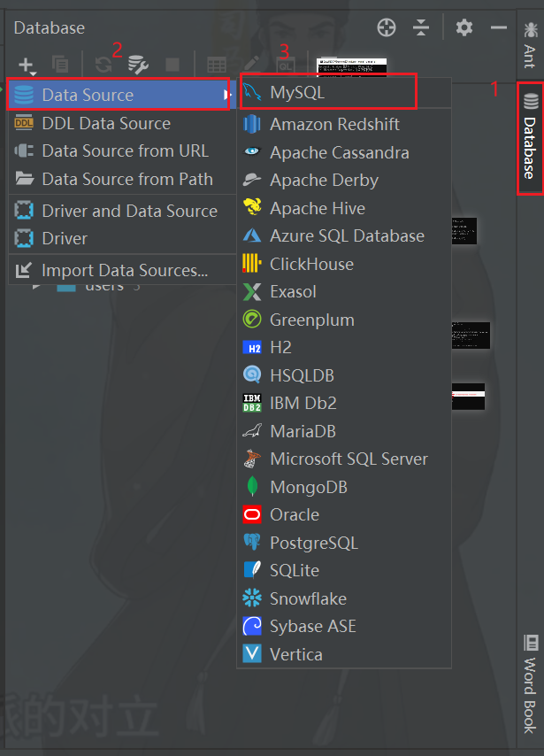The image size is (544, 756).
Task: Expand the Data Source submenu arrow
Action: coord(226,95)
